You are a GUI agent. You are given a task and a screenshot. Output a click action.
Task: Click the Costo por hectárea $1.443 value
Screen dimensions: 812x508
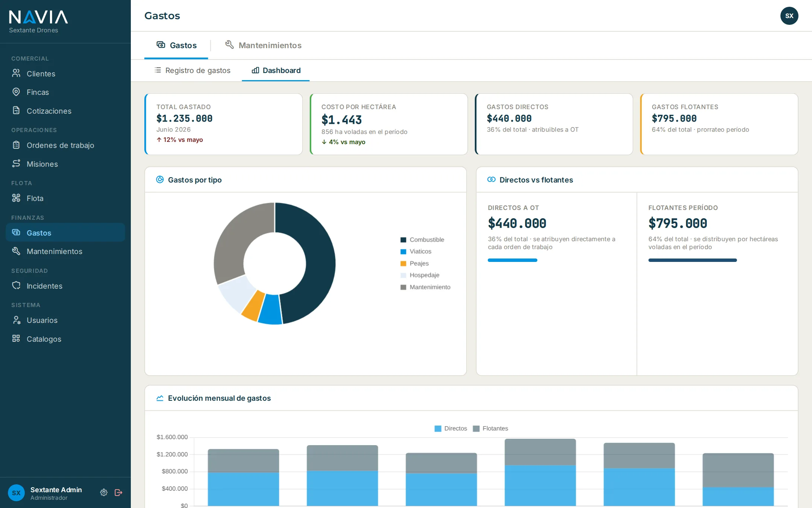pyautogui.click(x=341, y=120)
